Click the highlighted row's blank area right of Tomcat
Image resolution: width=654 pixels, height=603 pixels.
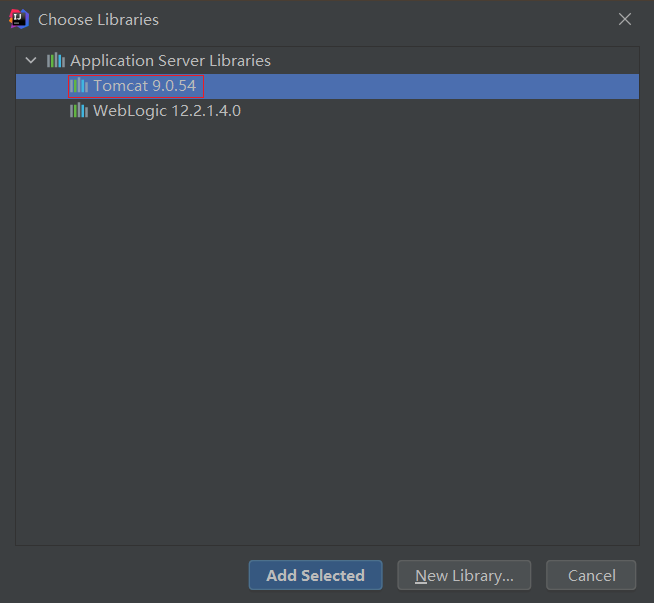click(x=420, y=86)
